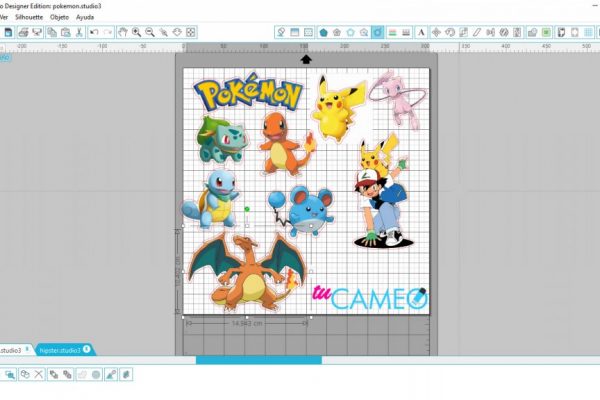Click the Copy icon
Viewport: 600px width, 400px height.
coord(52,32)
